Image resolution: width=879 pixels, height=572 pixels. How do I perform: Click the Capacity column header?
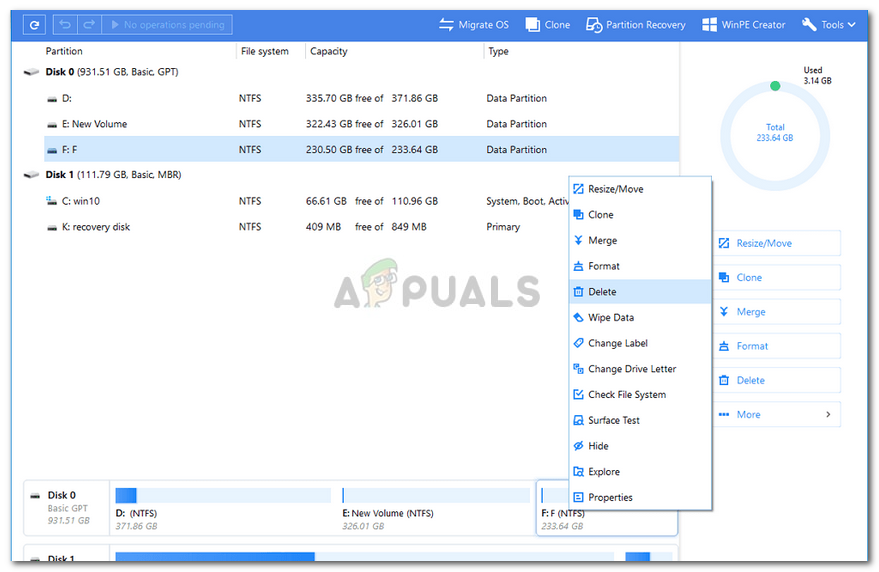[x=329, y=51]
